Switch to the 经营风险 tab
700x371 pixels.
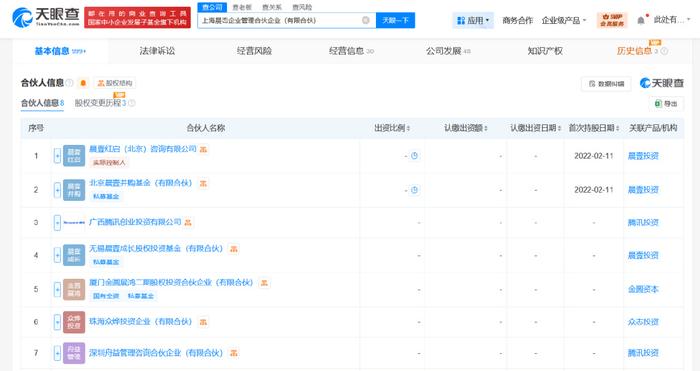[x=254, y=51]
